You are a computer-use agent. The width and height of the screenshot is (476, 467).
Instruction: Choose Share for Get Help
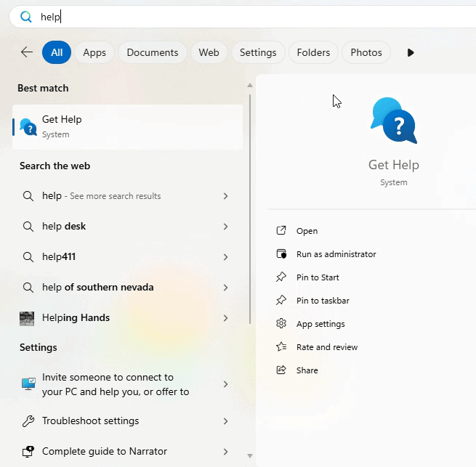[x=307, y=370]
